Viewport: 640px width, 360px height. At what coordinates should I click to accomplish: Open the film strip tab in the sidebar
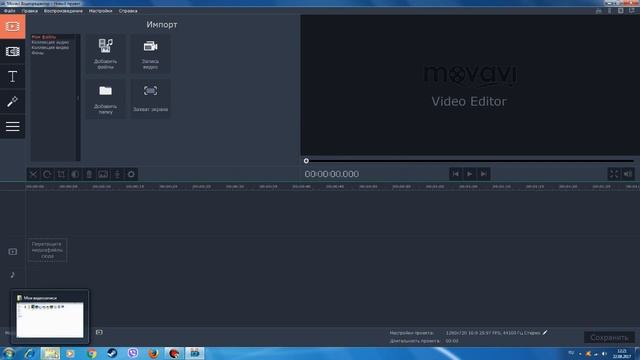click(x=13, y=51)
